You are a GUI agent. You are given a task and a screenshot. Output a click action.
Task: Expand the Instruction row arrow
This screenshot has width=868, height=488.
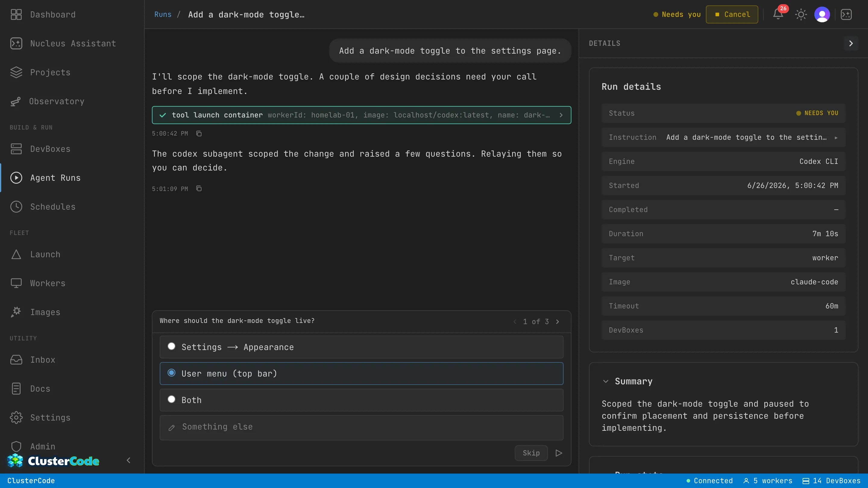836,137
